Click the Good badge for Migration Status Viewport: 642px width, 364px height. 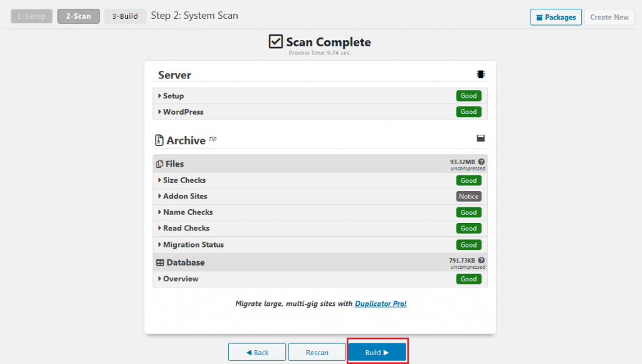pos(469,245)
